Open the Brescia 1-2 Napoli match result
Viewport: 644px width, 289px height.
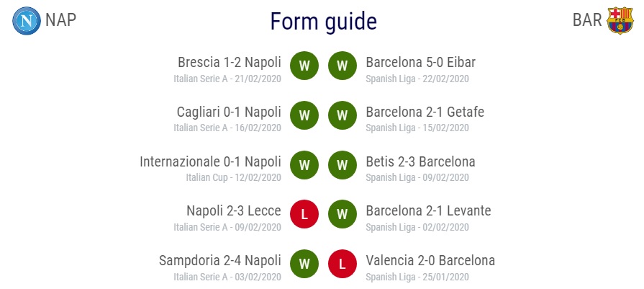click(x=230, y=63)
